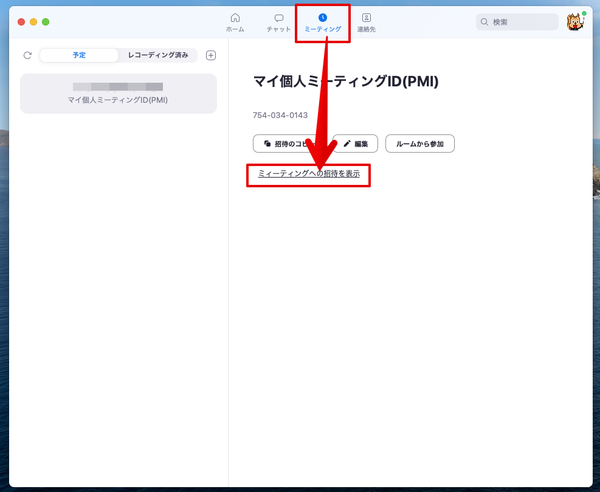Click the 検索 search field
Screen dimensions: 600x492
click(517, 22)
